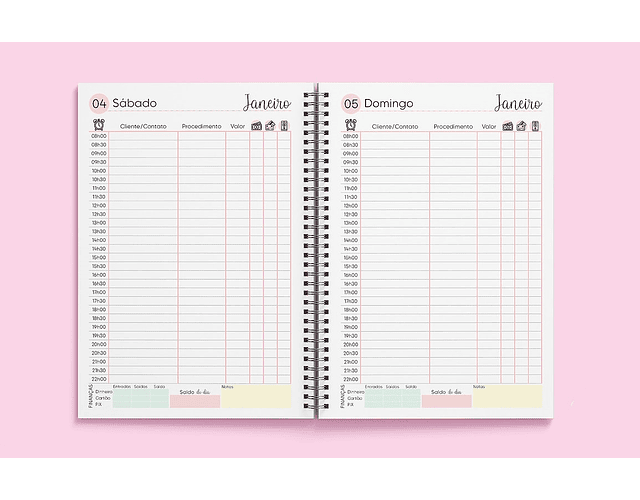Click the phone icon on Sábado page
640x500 pixels.
pos(284,126)
